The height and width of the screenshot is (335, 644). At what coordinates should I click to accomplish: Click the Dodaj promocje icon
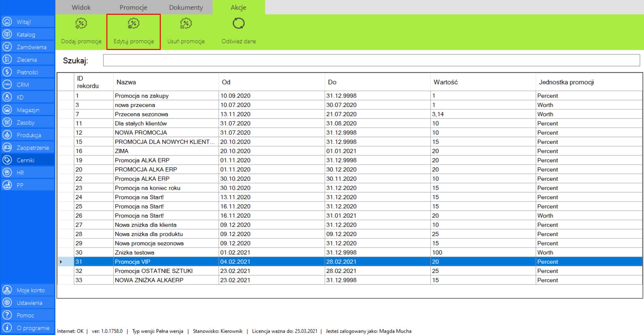(81, 23)
